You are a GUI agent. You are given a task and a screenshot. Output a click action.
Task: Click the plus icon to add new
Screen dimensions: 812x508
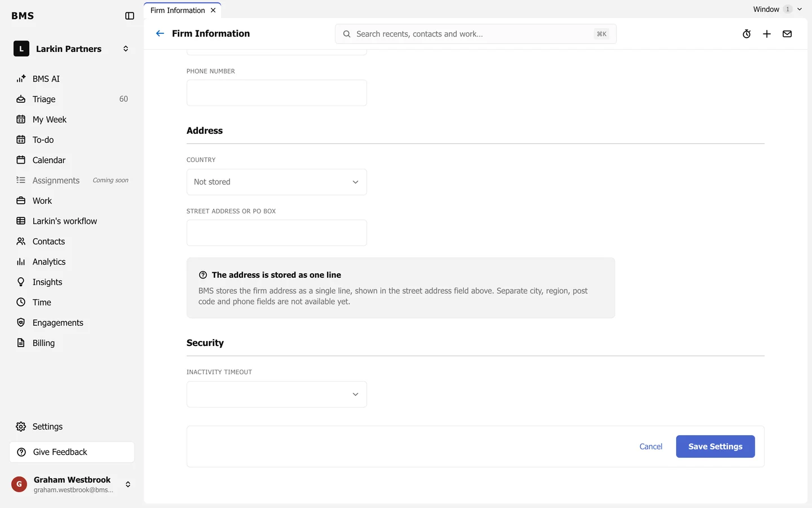[767, 34]
